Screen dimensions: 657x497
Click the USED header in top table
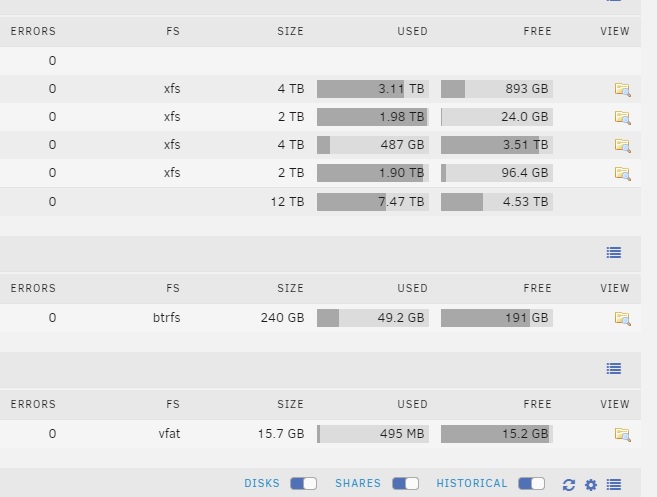[412, 31]
